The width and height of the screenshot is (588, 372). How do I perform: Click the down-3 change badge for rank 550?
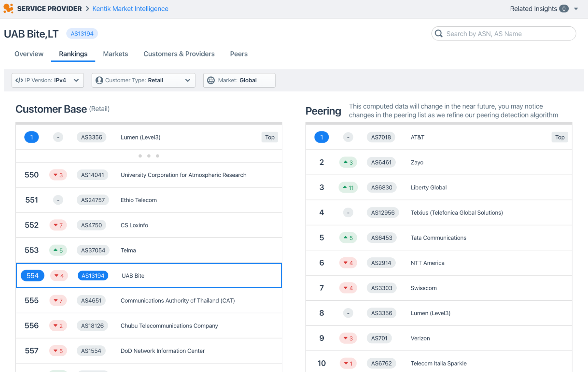(58, 175)
